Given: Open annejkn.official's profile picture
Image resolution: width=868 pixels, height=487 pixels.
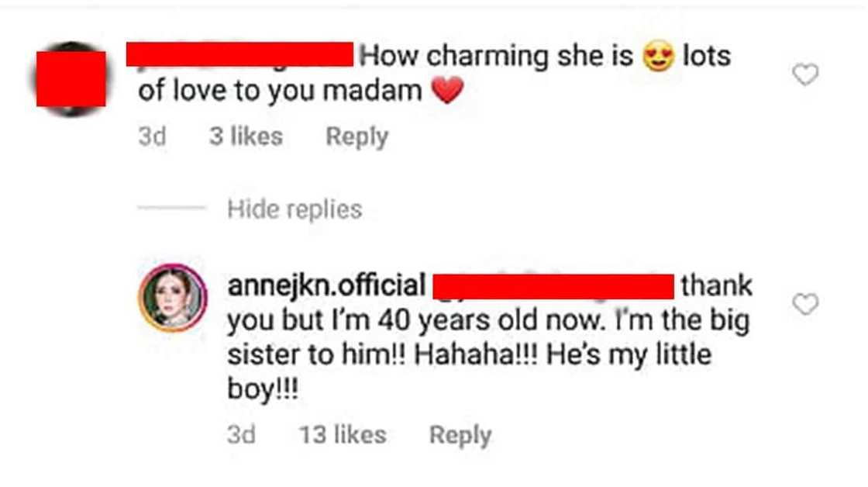Looking at the screenshot, I should click(173, 297).
